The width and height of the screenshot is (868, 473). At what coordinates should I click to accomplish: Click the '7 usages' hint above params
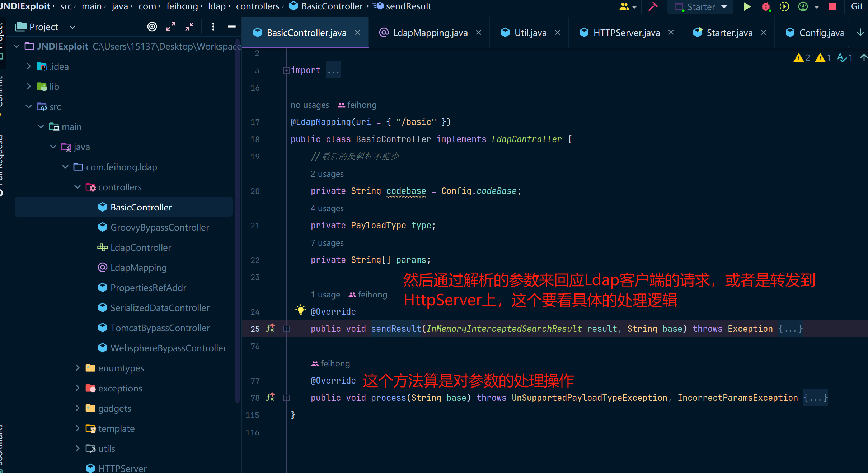point(327,243)
